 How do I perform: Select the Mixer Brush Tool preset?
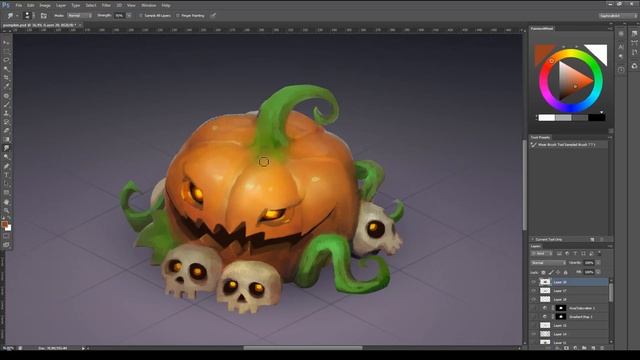[x=569, y=145]
